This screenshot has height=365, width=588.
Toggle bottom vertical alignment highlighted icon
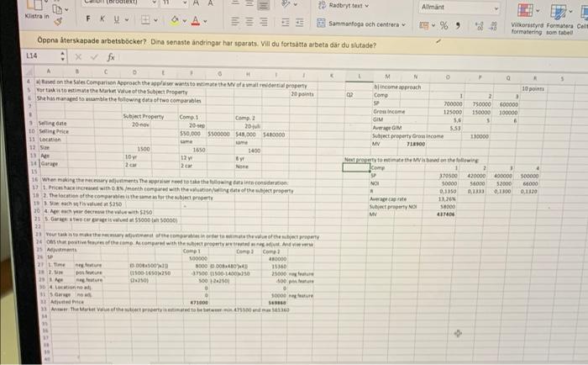[x=264, y=4]
